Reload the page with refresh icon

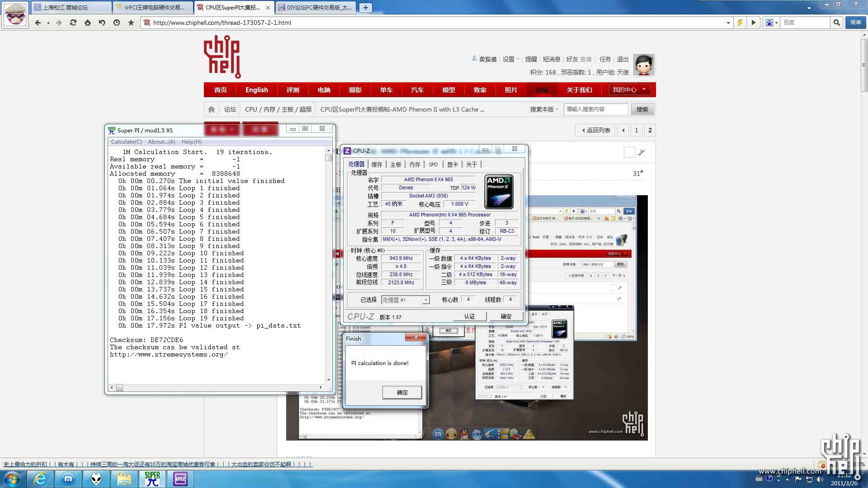[73, 23]
